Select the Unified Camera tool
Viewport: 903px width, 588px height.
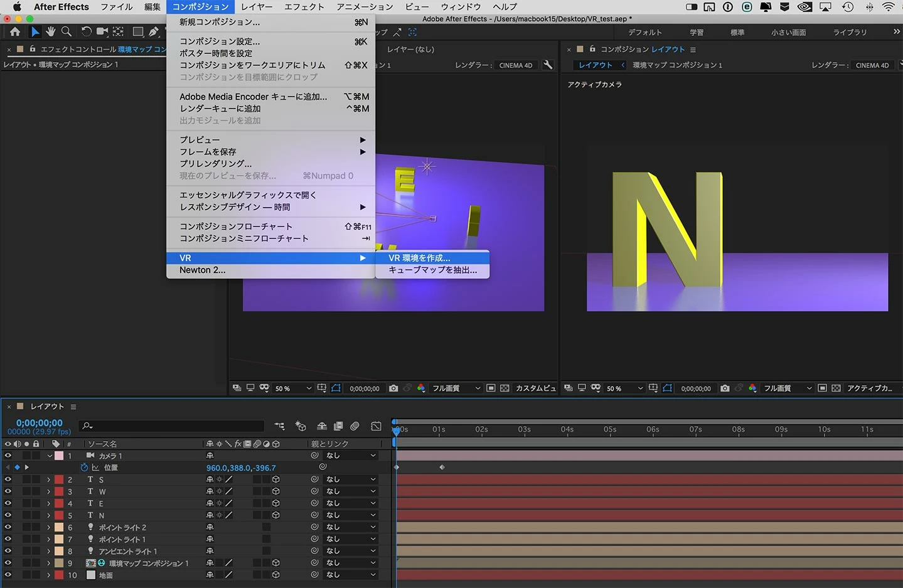102,31
